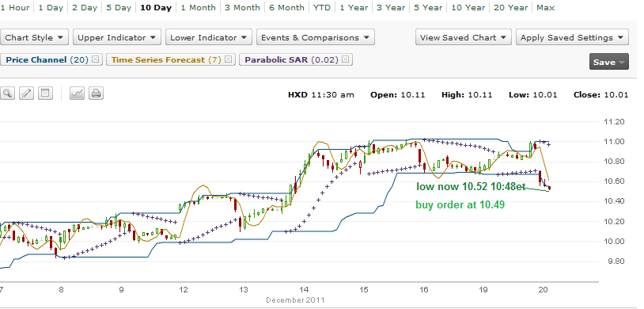The height and width of the screenshot is (309, 644).
Task: Click the Save button
Action: click(x=608, y=62)
